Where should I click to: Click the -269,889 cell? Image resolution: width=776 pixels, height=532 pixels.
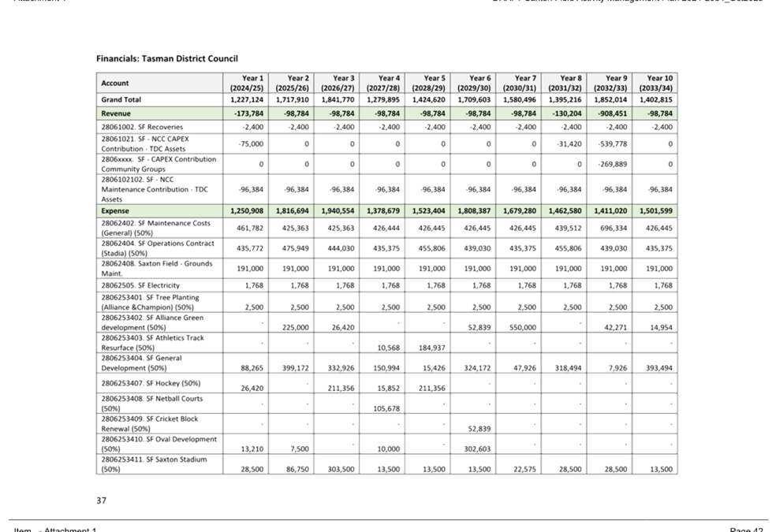614,164
